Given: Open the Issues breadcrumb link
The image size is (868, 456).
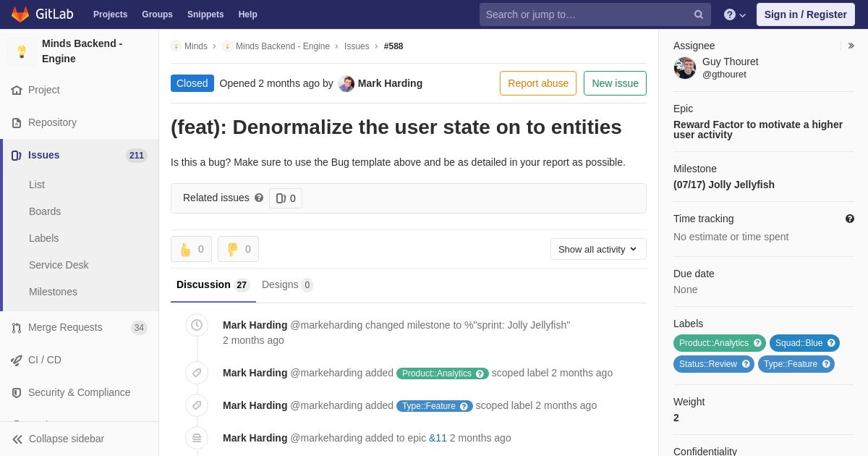Looking at the screenshot, I should pos(357,46).
